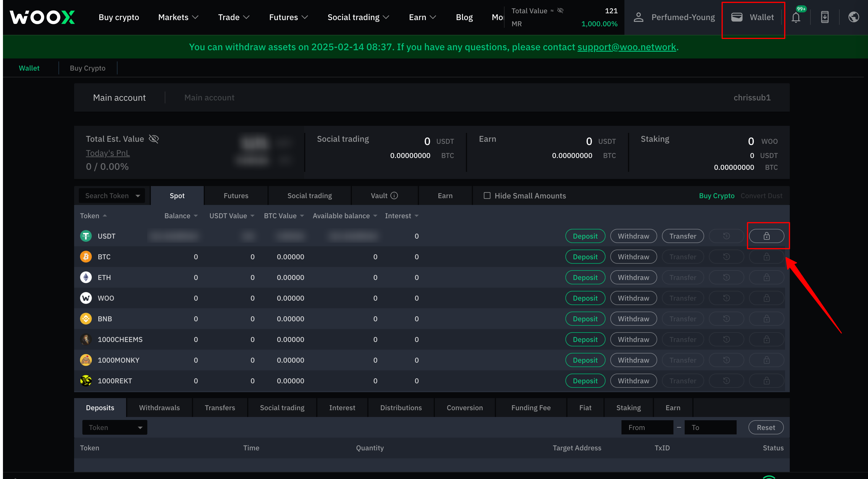Sort by the USDT Value column
868x479 pixels.
(x=232, y=216)
